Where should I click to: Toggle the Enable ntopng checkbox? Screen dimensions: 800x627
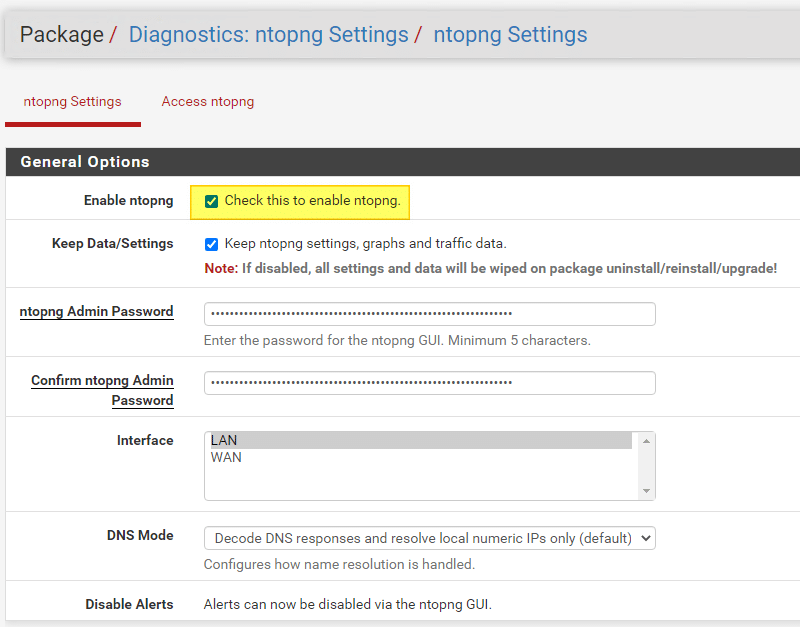coord(211,201)
